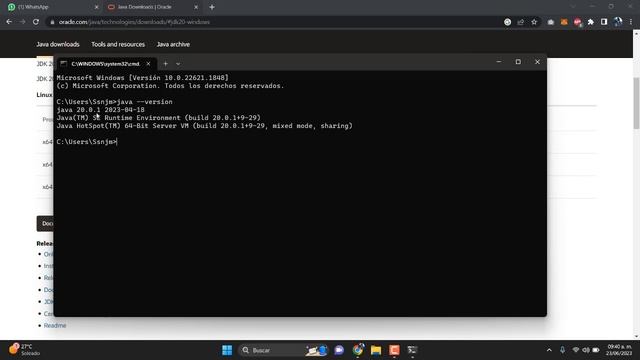640x360 pixels.
Task: Open Chrome extensions puzzle icon
Action: 591,22
